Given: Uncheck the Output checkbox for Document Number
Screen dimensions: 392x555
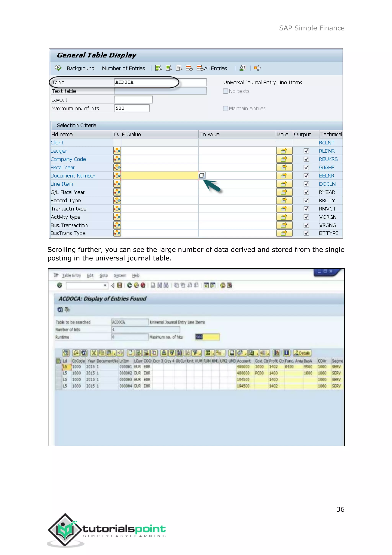Looking at the screenshot, I should tap(306, 176).
